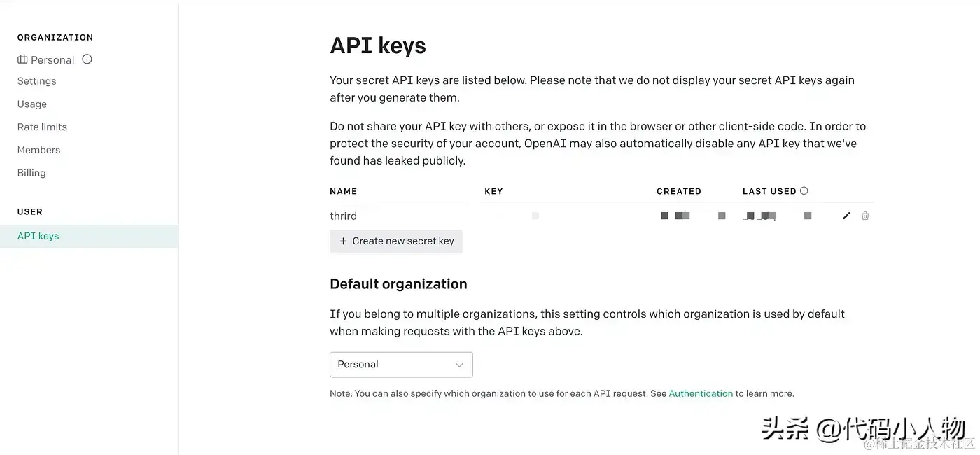The height and width of the screenshot is (455, 980).
Task: Click the info icon beside LAST USED
Action: point(804,190)
